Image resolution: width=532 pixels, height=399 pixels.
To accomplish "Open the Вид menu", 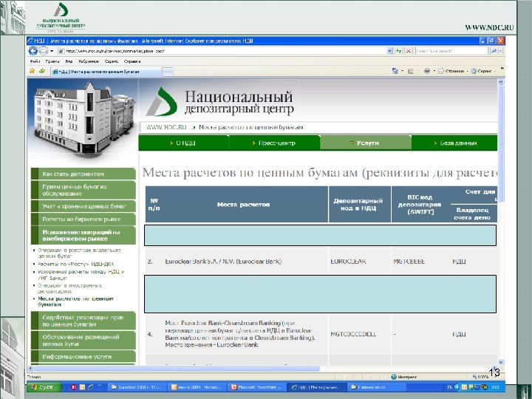I will tap(69, 61).
